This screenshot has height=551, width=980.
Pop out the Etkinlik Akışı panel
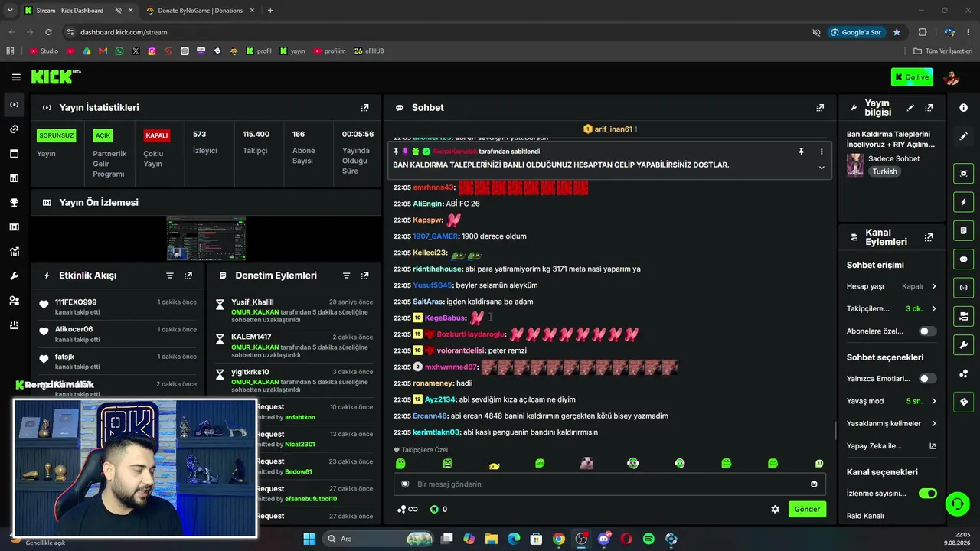tap(188, 275)
